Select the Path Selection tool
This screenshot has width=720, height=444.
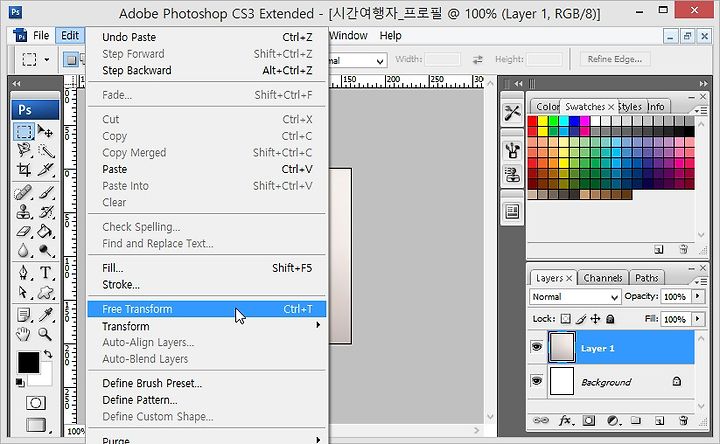tap(23, 292)
